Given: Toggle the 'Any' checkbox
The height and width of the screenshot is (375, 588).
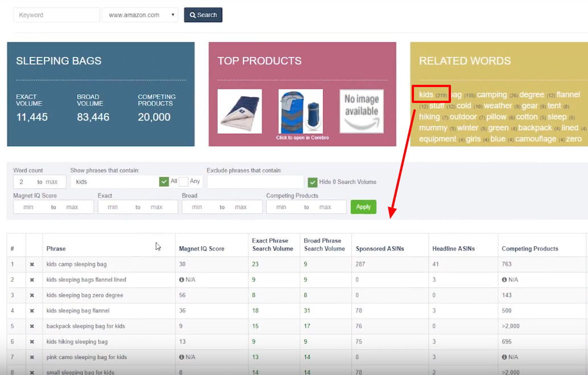Looking at the screenshot, I should coord(183,182).
